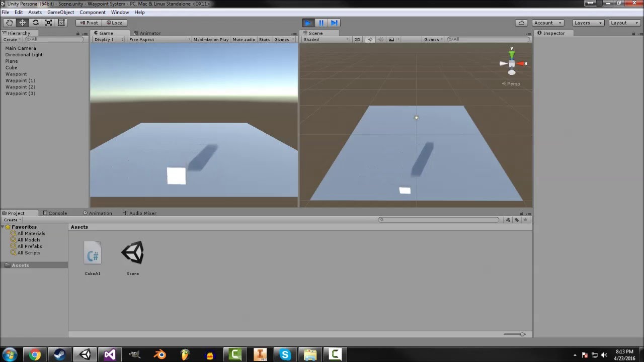Screen dimensions: 644x362
Task: Open the Gizmos dropdown in Scene view
Action: click(x=433, y=39)
